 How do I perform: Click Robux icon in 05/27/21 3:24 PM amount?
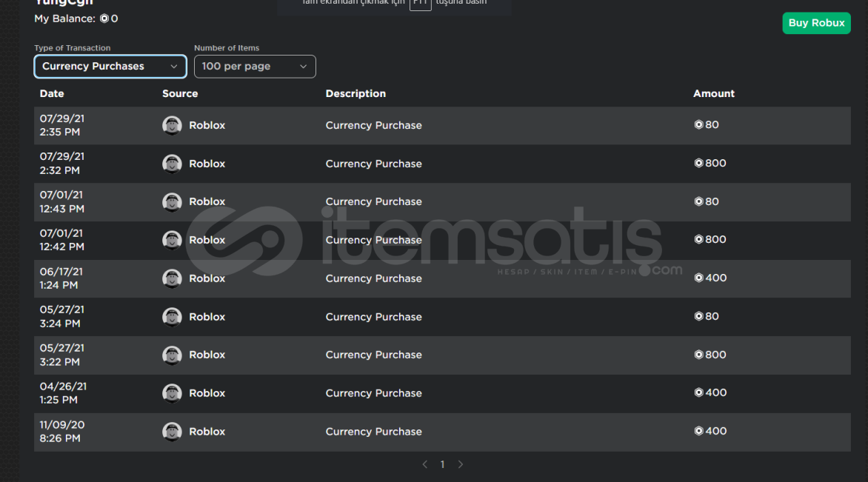click(698, 317)
